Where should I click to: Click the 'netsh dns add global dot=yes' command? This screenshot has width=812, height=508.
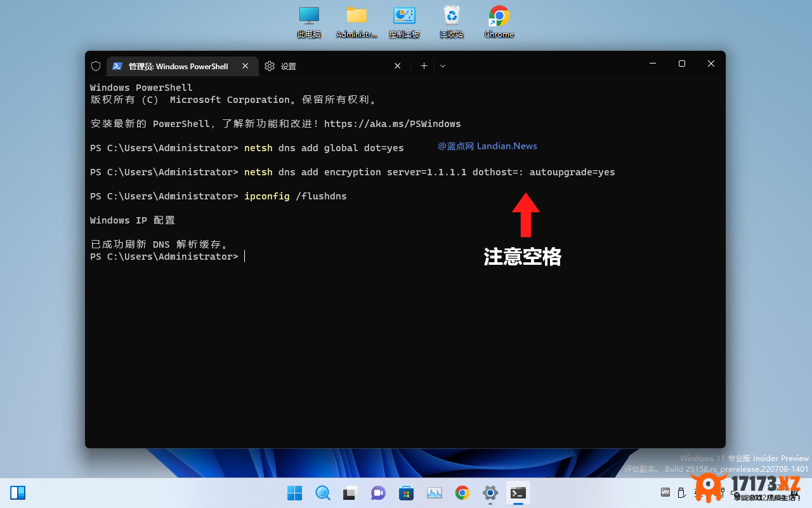pos(324,148)
